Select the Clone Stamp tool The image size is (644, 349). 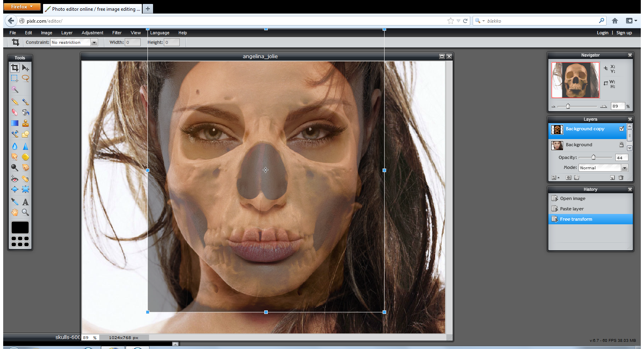tap(26, 123)
